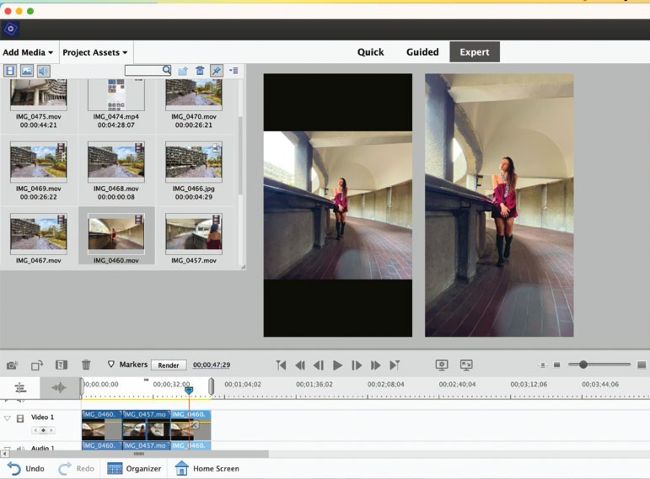Click the camera icon above the timeline
Screen dimensions: 650x479
tap(12, 366)
